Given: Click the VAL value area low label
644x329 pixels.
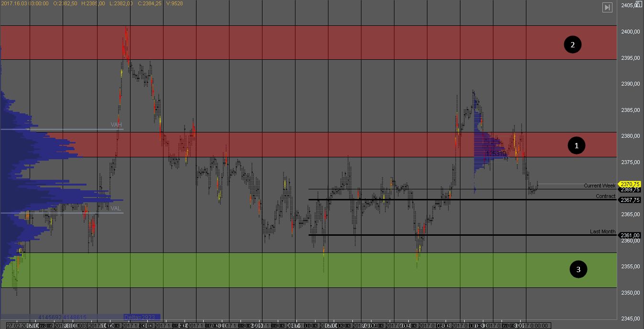Looking at the screenshot, I should tap(116, 208).
